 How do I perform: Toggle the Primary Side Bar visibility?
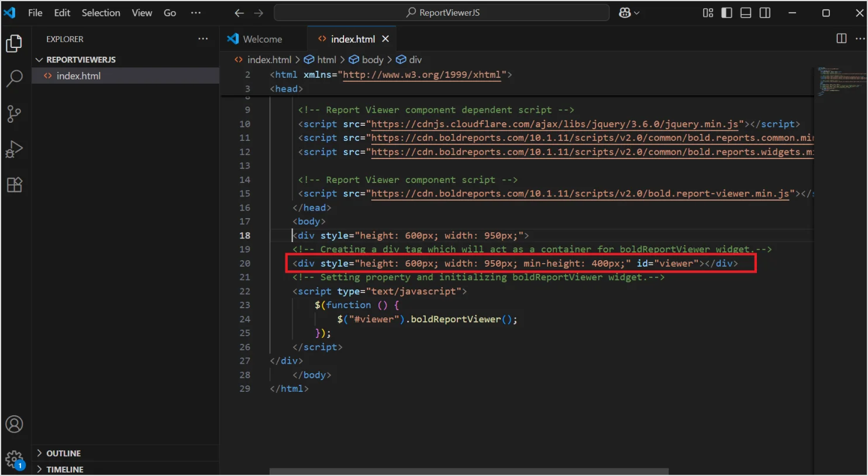(x=726, y=12)
